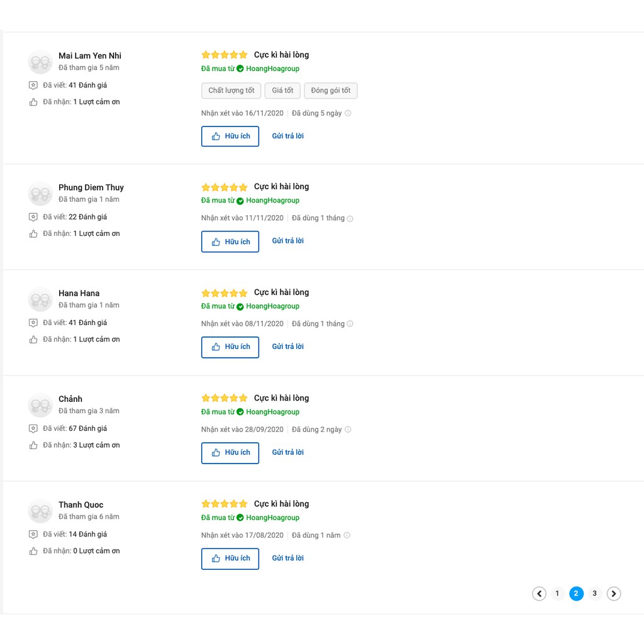Mark Mai Lam Yen Nhi's review as 'Hữu ích'
The height and width of the screenshot is (644, 644).
point(230,136)
